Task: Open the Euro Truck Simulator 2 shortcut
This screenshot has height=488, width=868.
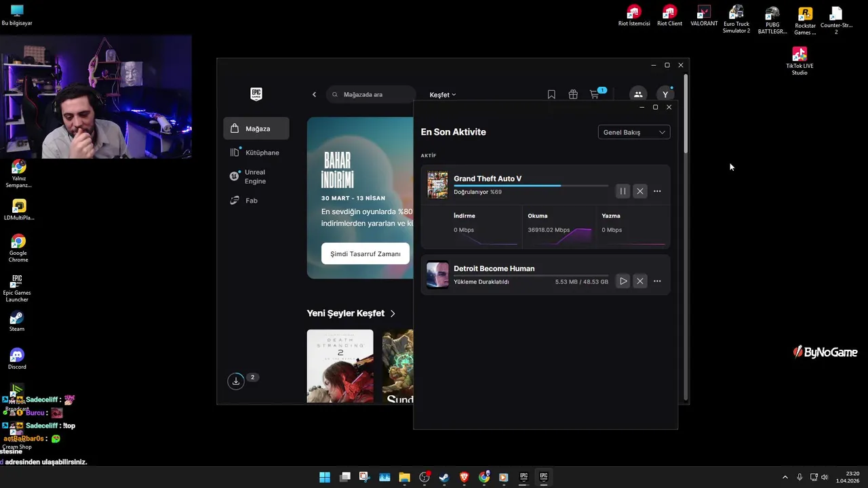Action: pyautogui.click(x=736, y=19)
